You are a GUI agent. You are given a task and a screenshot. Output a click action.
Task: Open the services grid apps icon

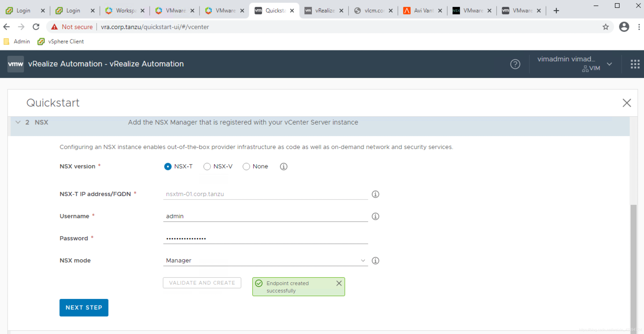point(635,64)
